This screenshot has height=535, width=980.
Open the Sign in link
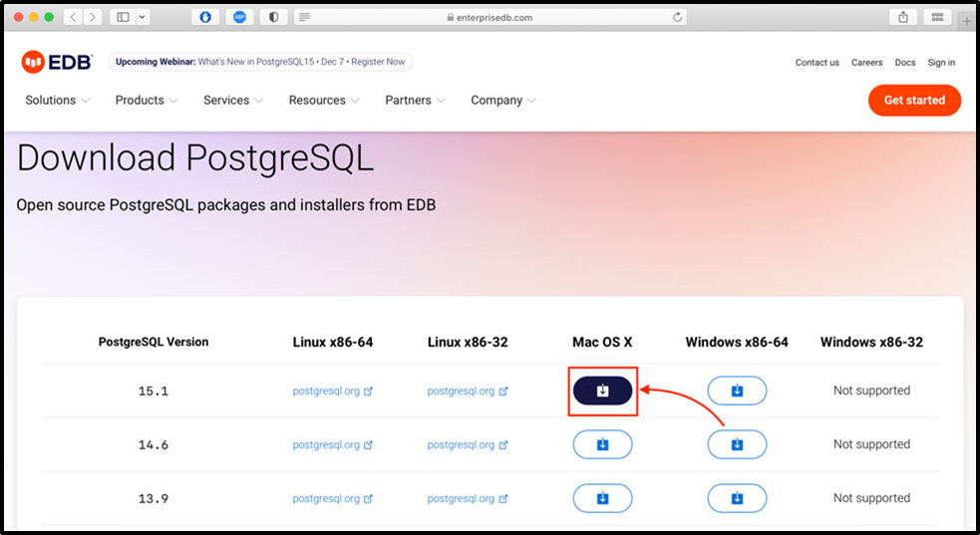coord(940,63)
